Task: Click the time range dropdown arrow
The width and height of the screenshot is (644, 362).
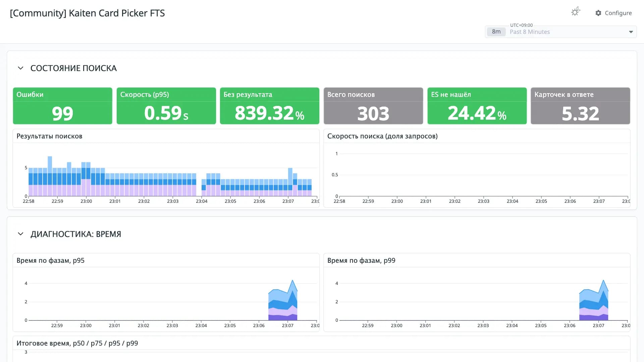Action: click(631, 32)
